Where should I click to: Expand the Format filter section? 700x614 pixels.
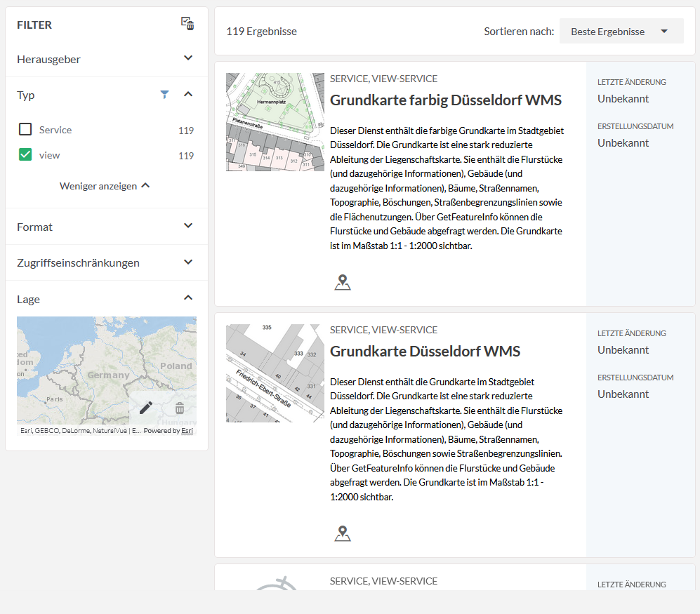click(x=187, y=226)
